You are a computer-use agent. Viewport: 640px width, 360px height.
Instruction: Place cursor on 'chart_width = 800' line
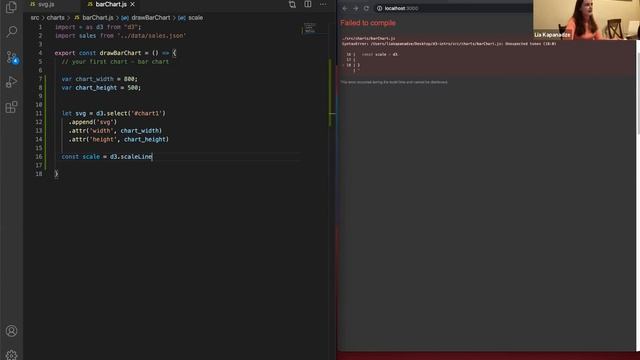[100, 79]
